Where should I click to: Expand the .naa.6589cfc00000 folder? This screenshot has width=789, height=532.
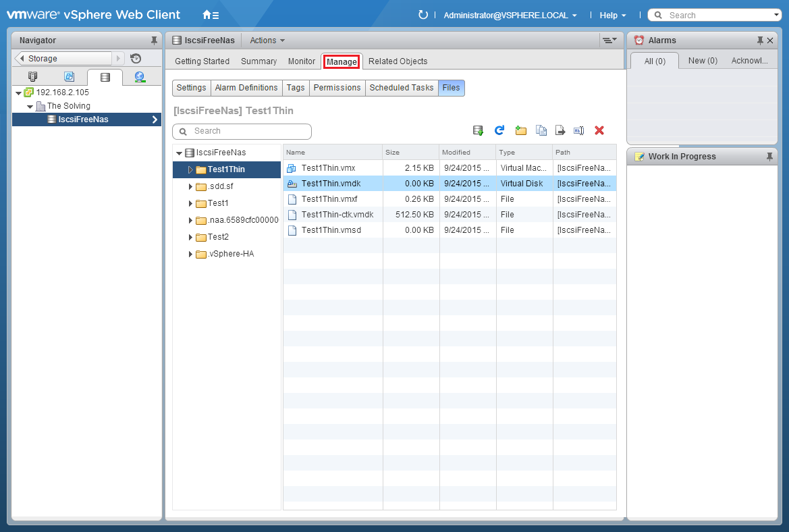(x=190, y=221)
